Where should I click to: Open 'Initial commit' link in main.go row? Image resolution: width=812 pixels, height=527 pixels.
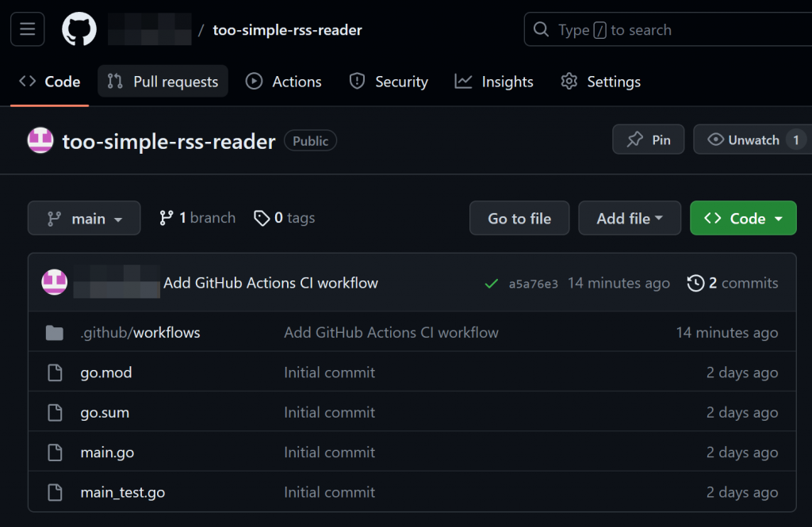tap(329, 452)
